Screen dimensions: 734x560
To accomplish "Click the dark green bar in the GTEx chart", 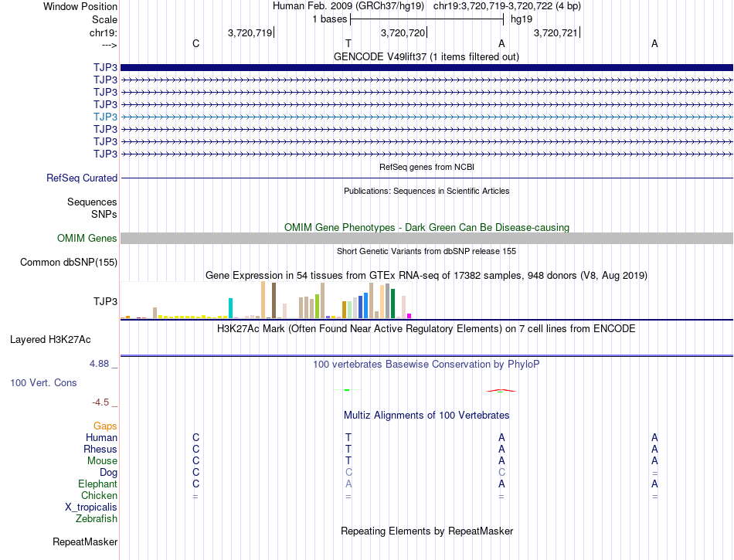I will pyautogui.click(x=392, y=304).
